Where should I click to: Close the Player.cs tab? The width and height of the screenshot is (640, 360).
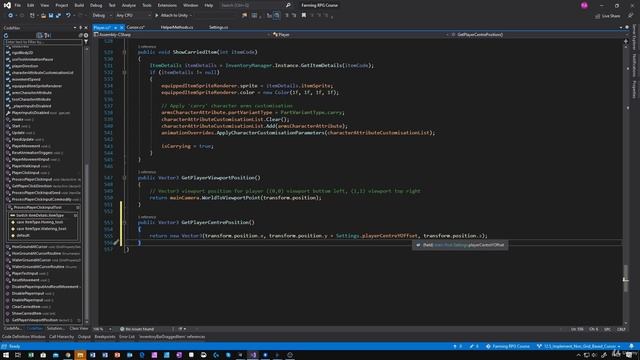point(122,27)
